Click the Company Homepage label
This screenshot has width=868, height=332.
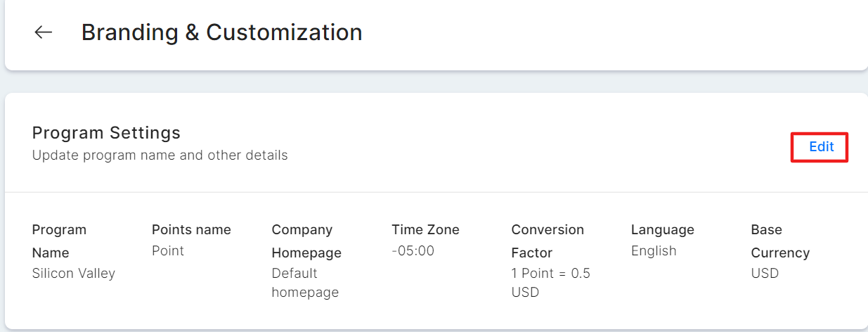[x=306, y=241]
